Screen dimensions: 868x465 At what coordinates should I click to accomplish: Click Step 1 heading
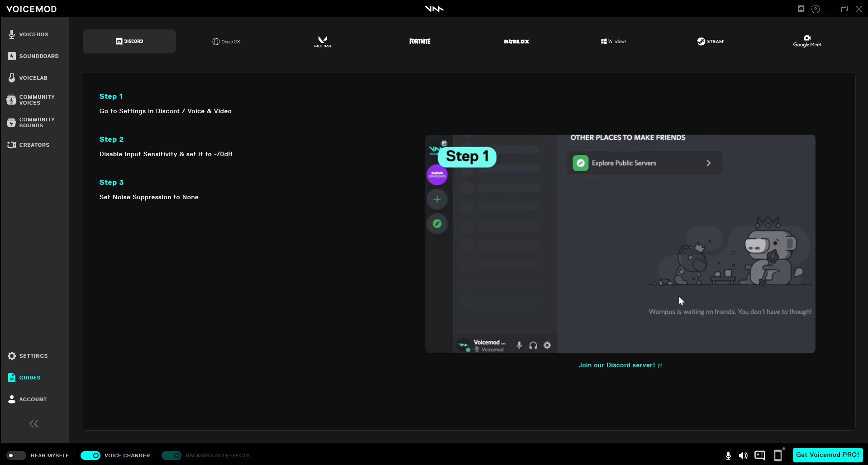[111, 96]
